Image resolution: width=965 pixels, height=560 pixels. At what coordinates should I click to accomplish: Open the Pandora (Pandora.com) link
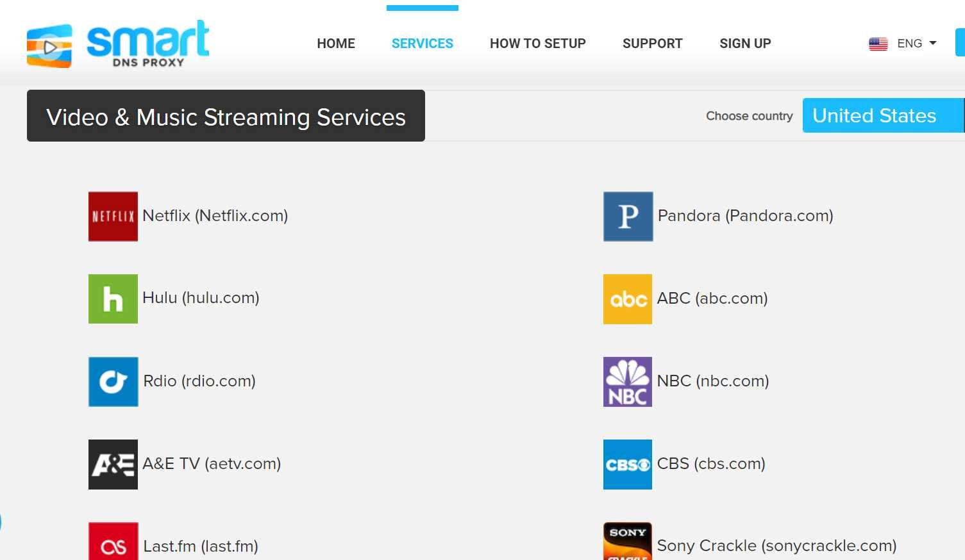746,216
